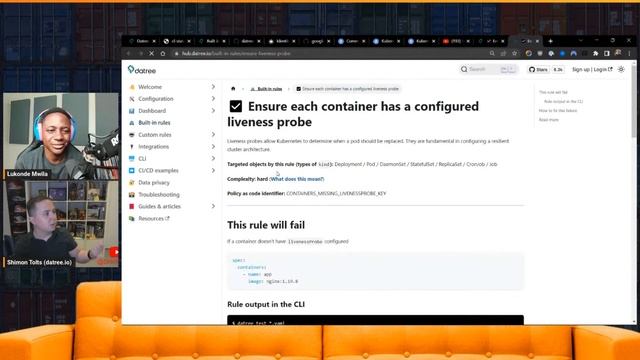Switch to the google browser tab
This screenshot has width=640, height=360.
tap(317, 41)
